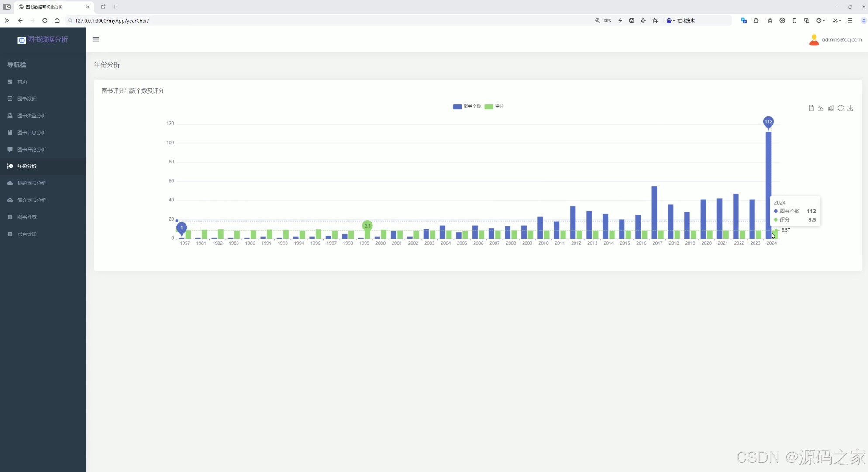The height and width of the screenshot is (472, 868).
Task: Click the browser translate icon
Action: pos(744,21)
